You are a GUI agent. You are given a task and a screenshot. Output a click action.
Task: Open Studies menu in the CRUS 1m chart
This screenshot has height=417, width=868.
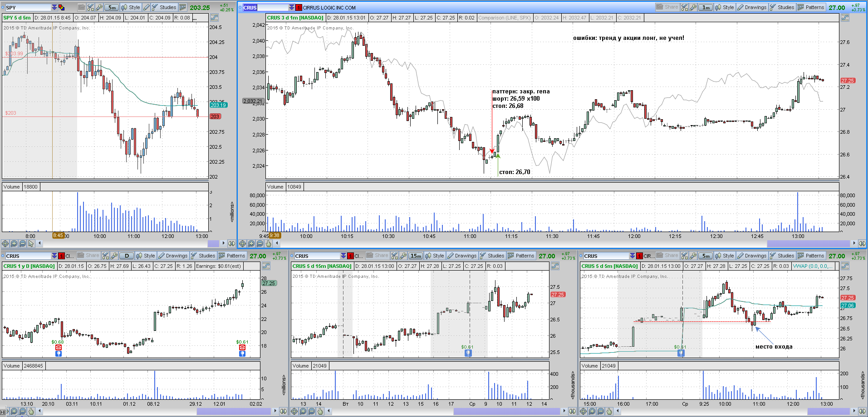click(x=782, y=7)
